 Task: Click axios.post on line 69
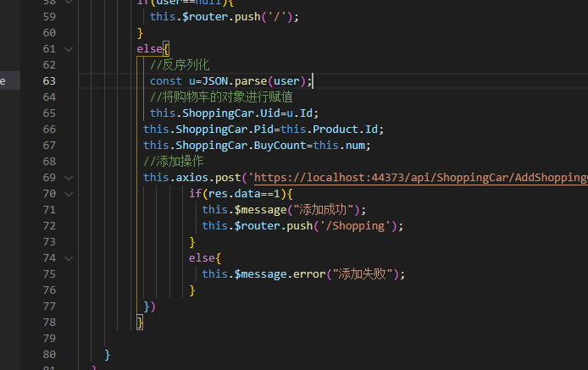(x=208, y=177)
